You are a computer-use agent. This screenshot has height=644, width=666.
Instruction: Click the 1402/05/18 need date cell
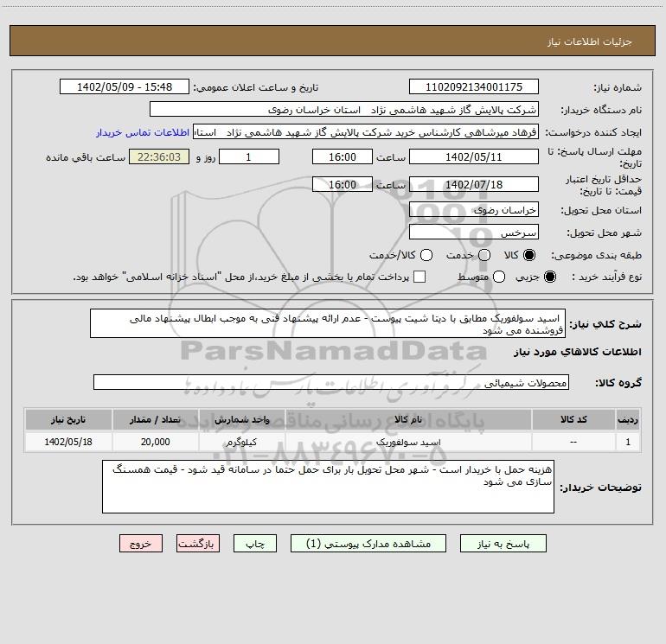click(x=68, y=442)
